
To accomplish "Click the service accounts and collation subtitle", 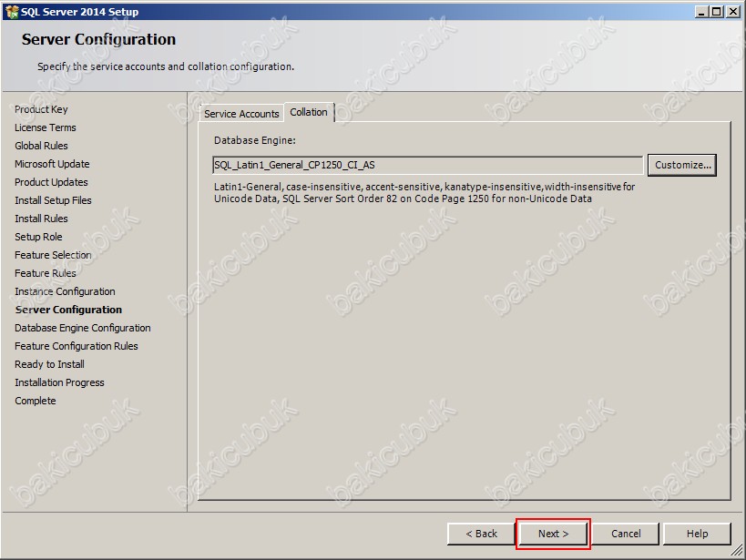I will [166, 66].
